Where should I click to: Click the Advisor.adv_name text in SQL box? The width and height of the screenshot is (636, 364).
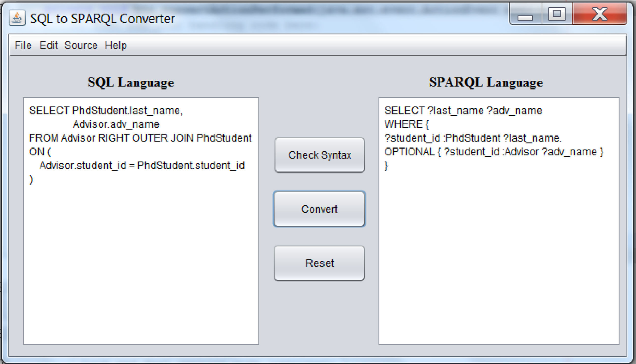click(x=116, y=124)
